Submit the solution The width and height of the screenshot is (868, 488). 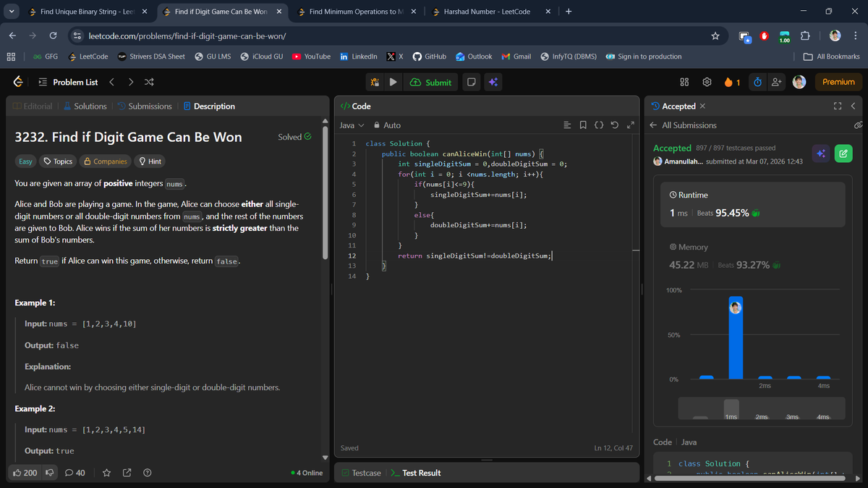(431, 82)
